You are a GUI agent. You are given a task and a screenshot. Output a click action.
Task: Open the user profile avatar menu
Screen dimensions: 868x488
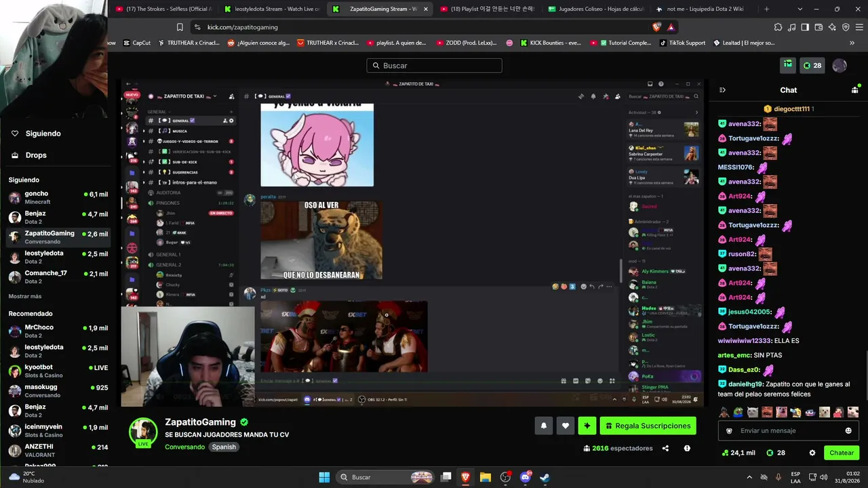(840, 65)
